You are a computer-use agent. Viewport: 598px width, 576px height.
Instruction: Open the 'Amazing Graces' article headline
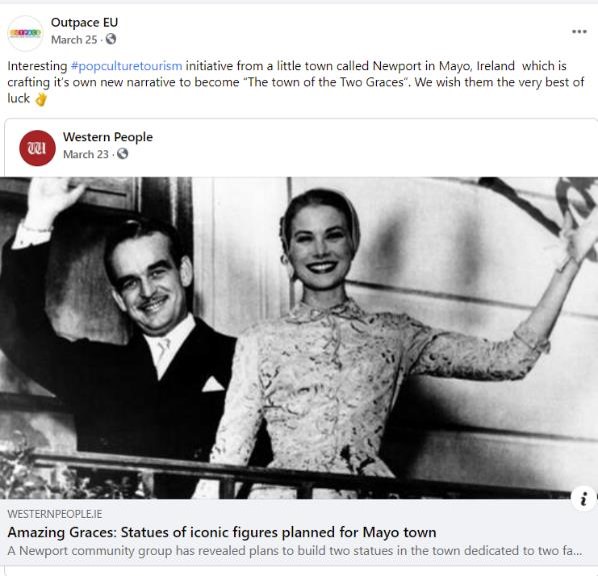tap(222, 532)
